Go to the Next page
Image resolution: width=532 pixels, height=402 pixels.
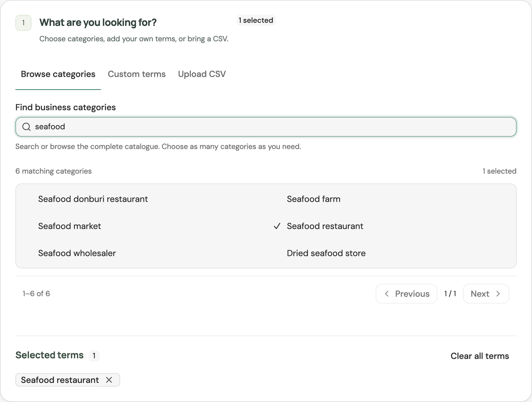tap(486, 293)
